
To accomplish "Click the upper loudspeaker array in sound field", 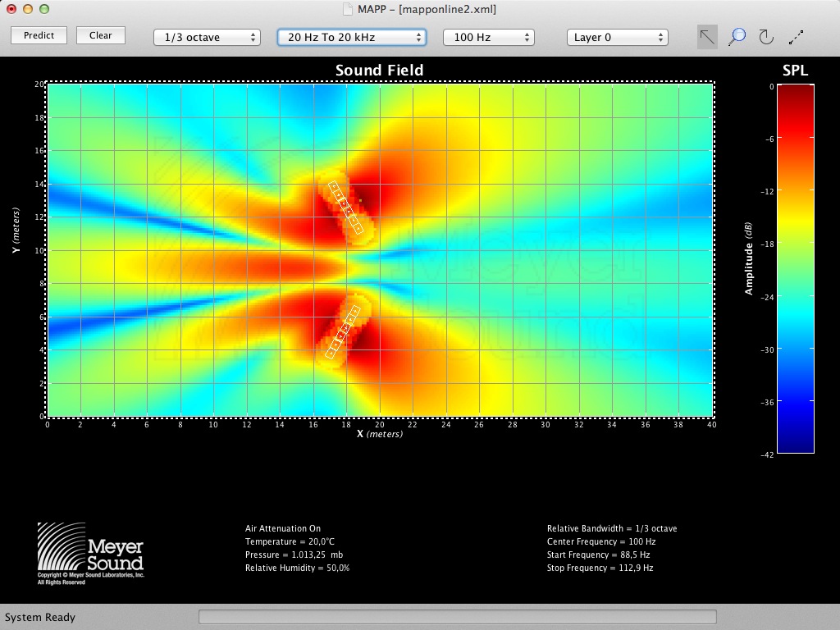I will click(345, 208).
